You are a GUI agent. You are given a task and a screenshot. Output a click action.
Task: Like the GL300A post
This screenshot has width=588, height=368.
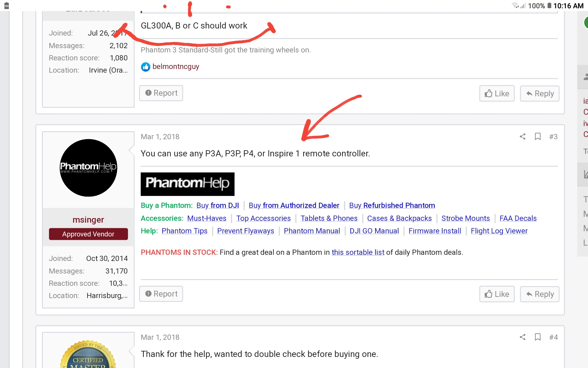point(497,94)
